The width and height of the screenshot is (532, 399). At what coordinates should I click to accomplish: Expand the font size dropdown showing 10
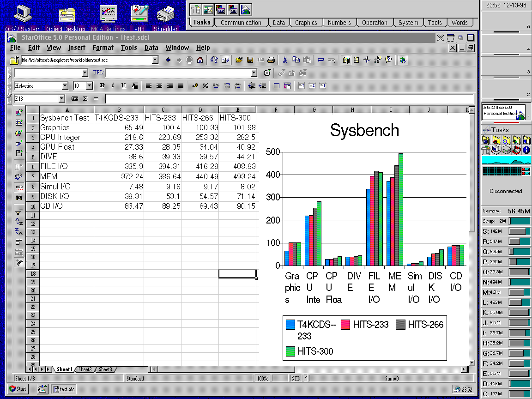click(x=89, y=85)
